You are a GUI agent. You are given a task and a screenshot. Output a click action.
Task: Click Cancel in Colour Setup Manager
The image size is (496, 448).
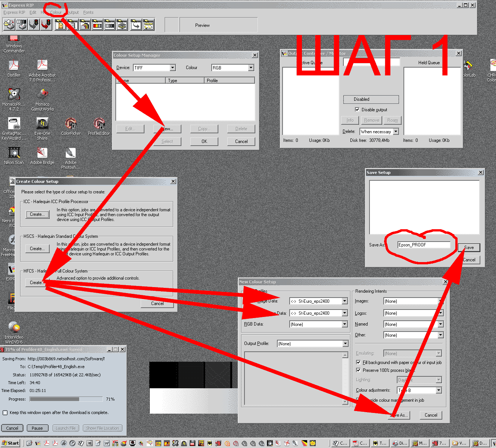pyautogui.click(x=241, y=141)
